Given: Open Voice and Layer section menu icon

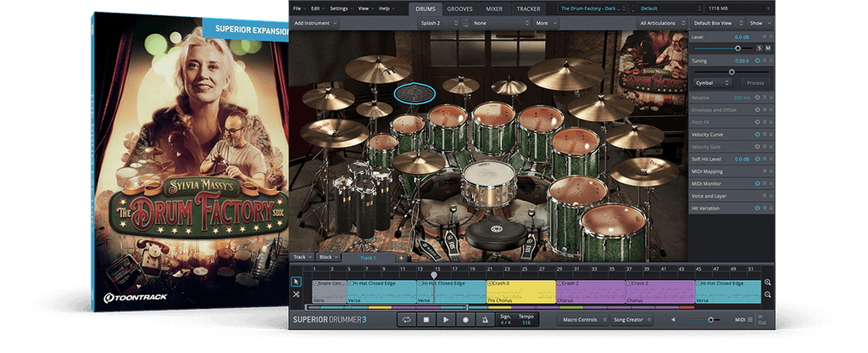Looking at the screenshot, I should pos(765,196).
